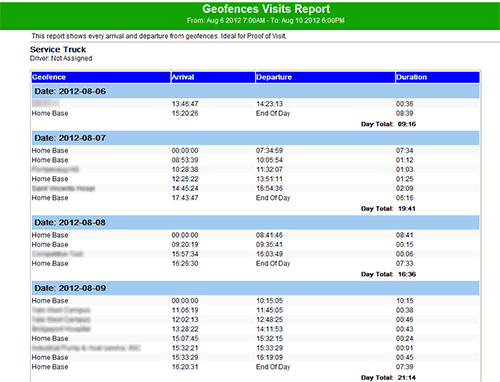Click the Driver: Not Assigned label

[x=61, y=58]
